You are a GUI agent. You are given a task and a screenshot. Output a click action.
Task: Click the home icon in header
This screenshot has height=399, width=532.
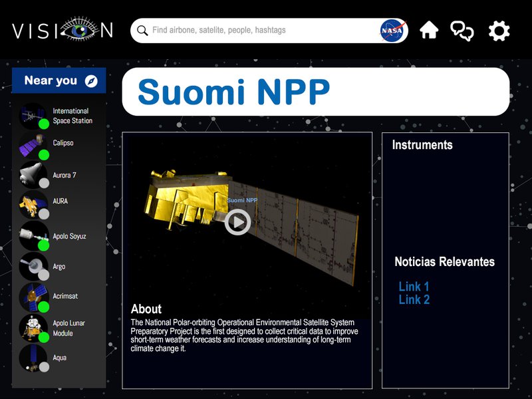(x=429, y=31)
